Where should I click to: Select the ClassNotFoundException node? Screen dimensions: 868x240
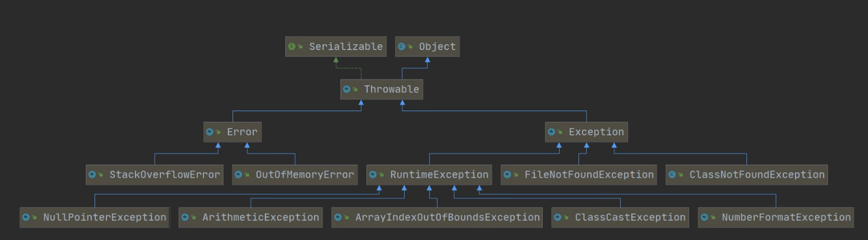[x=746, y=175]
